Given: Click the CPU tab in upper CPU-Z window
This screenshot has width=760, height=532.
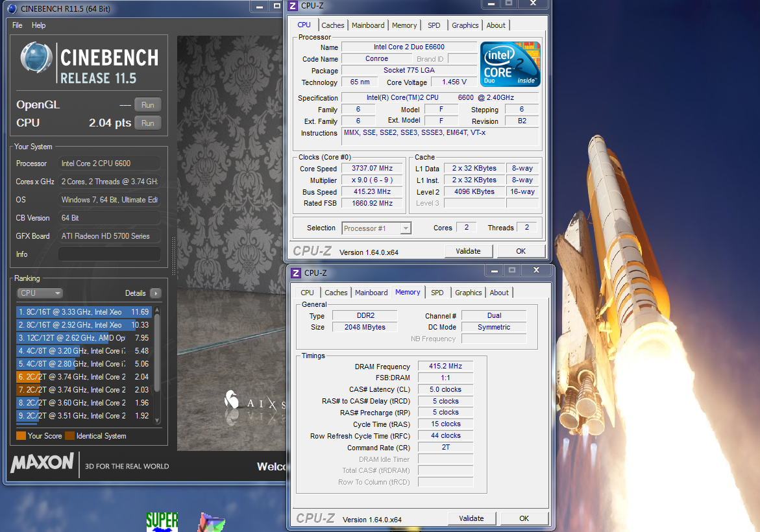Looking at the screenshot, I should click(x=304, y=25).
